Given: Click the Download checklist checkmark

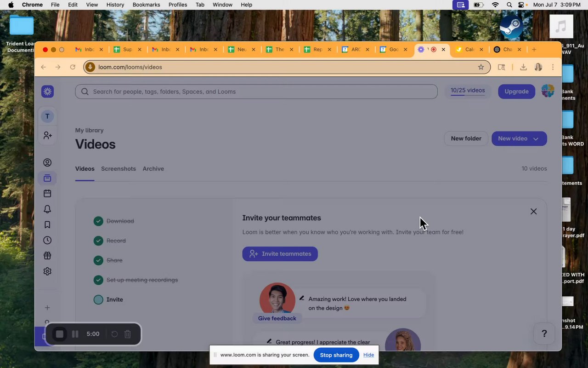Looking at the screenshot, I should [x=98, y=221].
